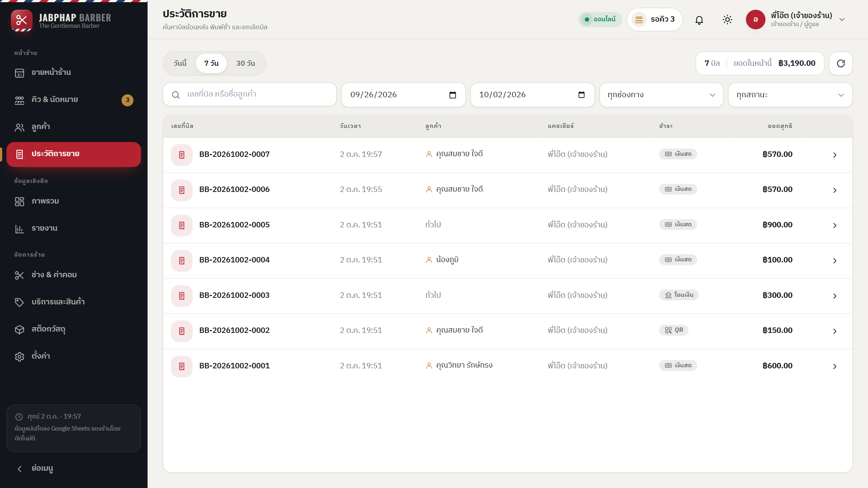Click the ออนไลน์ status badge
The width and height of the screenshot is (868, 488).
tap(600, 20)
